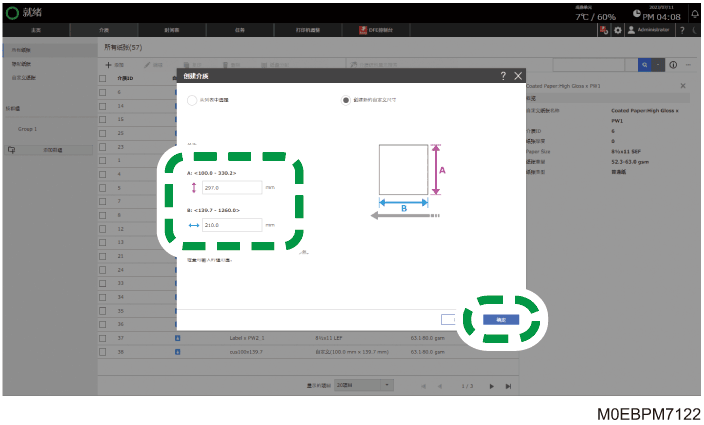Open the rows-per-page dropdown
The height and width of the screenshot is (425, 704).
tap(364, 385)
